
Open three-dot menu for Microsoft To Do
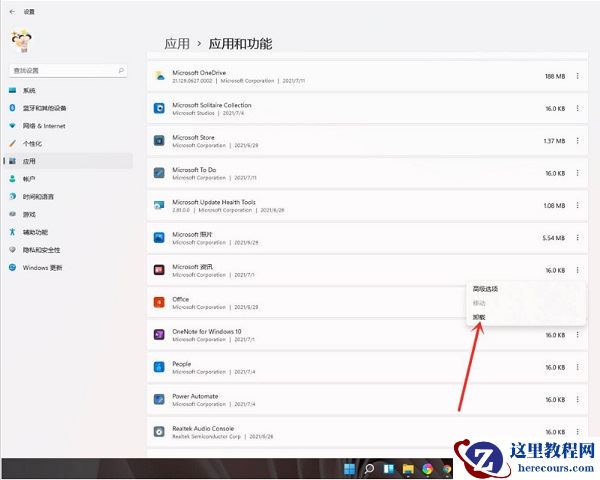pyautogui.click(x=577, y=173)
